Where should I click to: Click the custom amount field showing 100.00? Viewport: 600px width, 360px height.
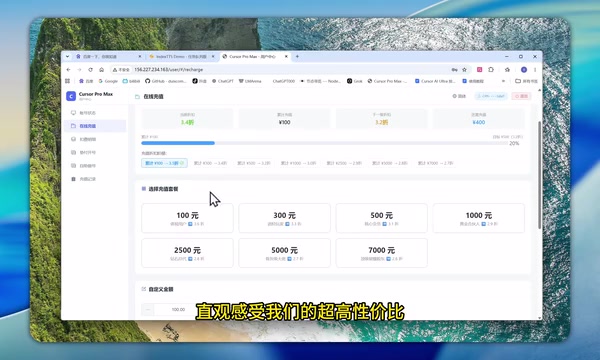tap(178, 309)
